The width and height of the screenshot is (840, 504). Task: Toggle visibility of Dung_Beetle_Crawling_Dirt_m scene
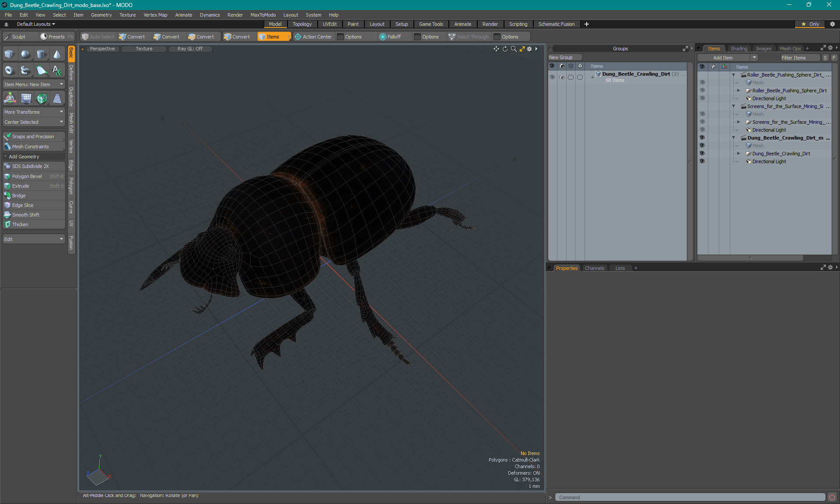click(702, 138)
